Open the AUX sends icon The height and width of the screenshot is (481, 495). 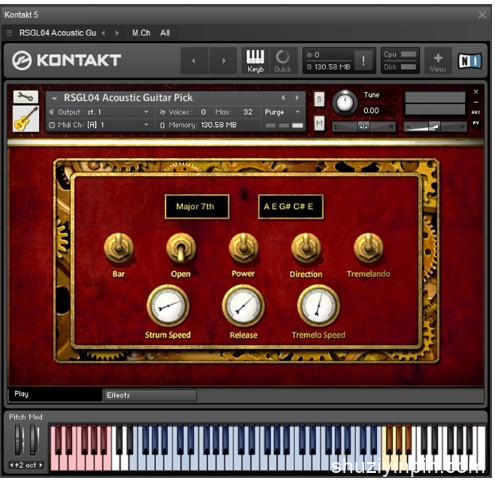476,112
